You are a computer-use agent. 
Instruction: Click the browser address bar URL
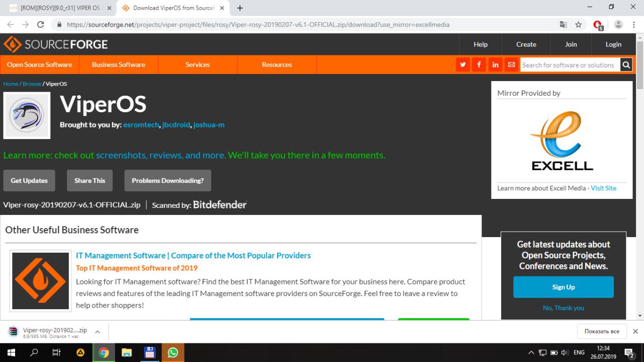(258, 25)
